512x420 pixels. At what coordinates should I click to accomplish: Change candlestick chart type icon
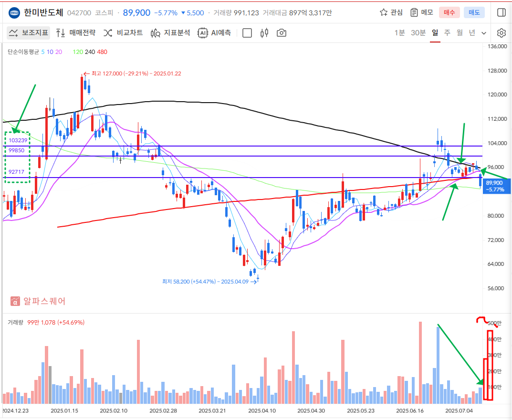(x=264, y=33)
